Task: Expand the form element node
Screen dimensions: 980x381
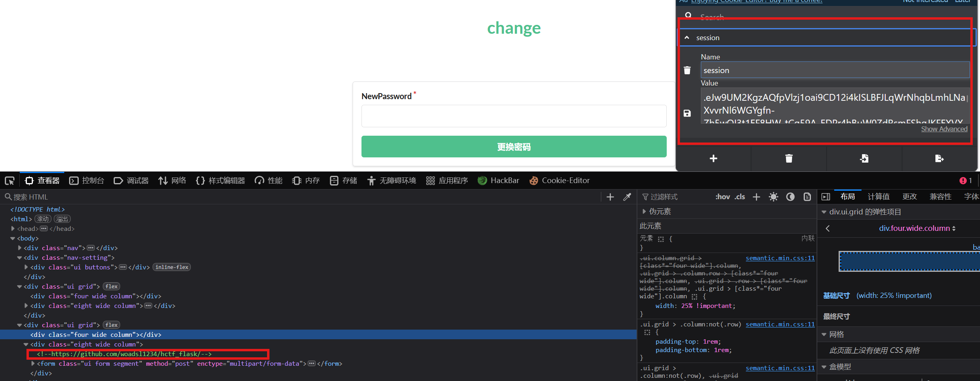Action: pos(33,364)
